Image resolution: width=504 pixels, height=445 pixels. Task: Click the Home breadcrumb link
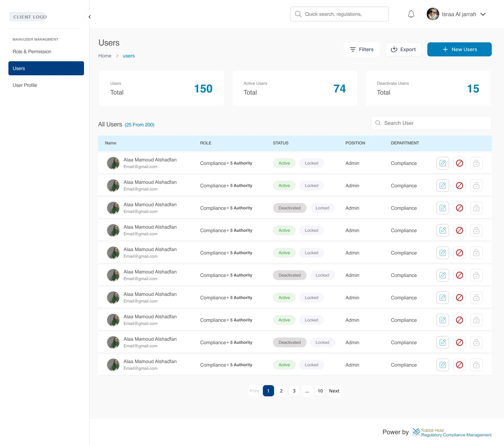click(x=105, y=56)
